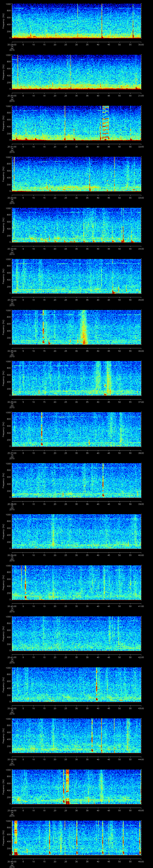
Task: Select the spectrogram panel starting at 20:42:00
Action: pos(77,685)
